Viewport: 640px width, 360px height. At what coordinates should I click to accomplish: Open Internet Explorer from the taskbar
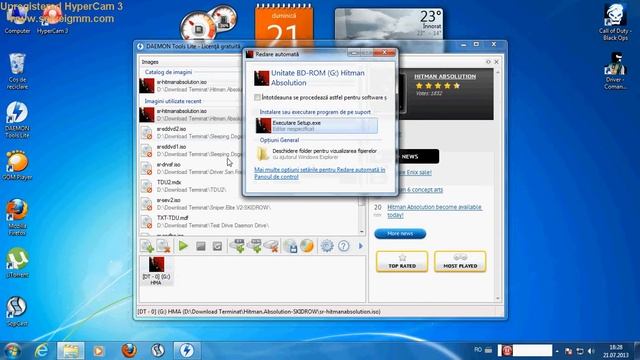[41, 351]
